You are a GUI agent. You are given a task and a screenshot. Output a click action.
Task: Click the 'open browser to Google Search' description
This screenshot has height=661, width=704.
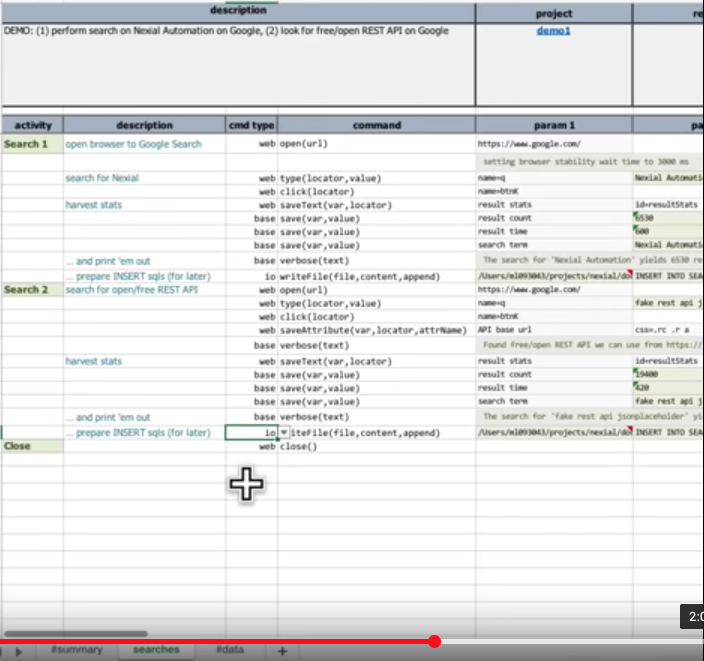pos(133,144)
